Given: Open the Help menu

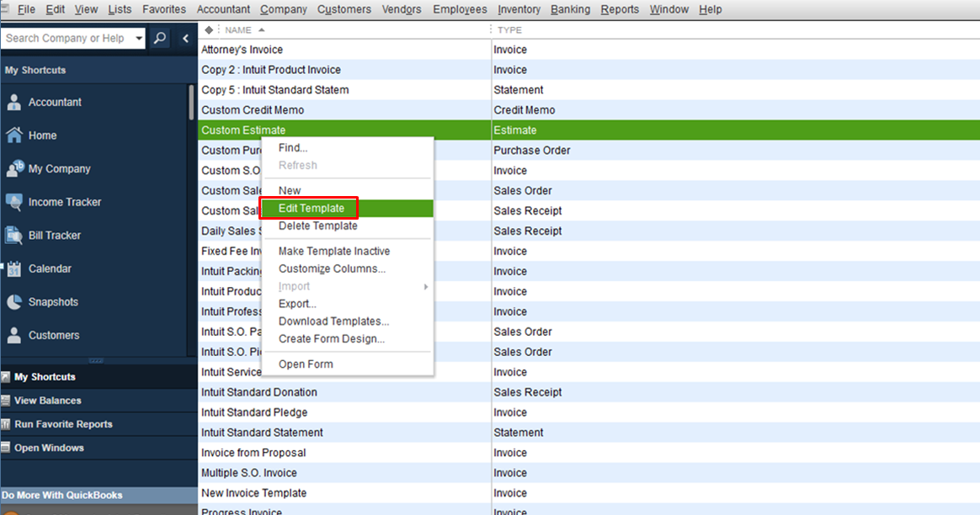Looking at the screenshot, I should [710, 9].
